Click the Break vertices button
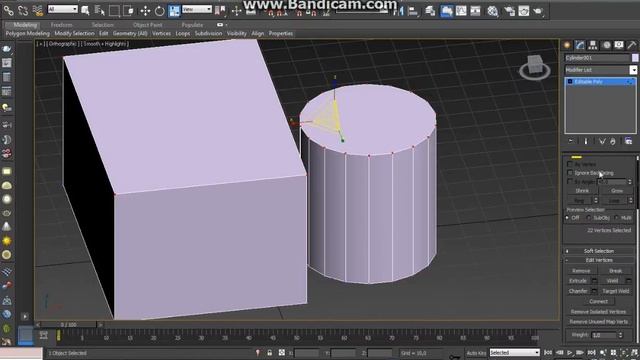 [616, 271]
